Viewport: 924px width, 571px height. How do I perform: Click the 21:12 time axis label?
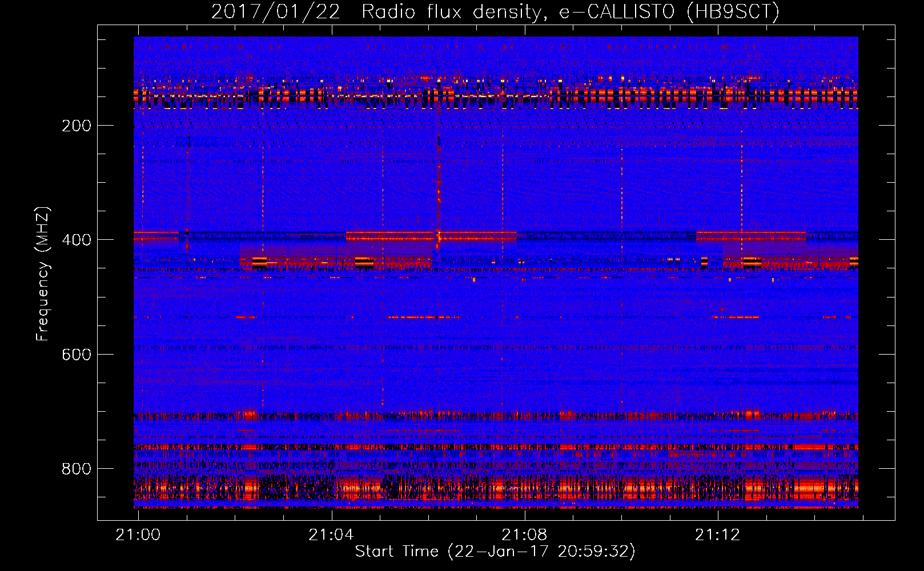[x=717, y=535]
